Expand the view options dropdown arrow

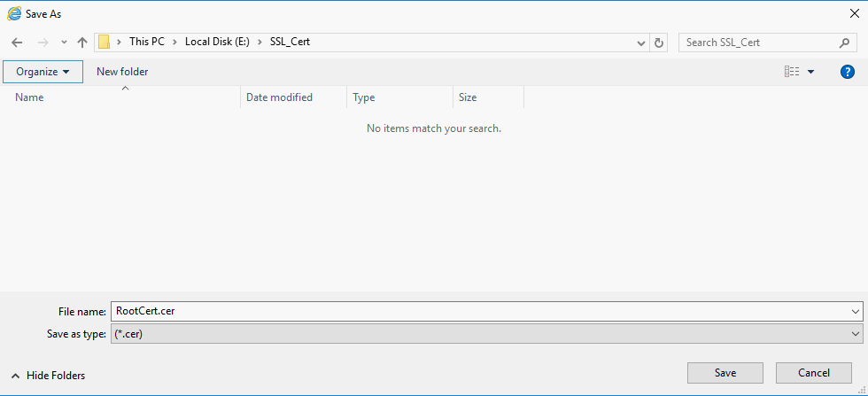811,72
